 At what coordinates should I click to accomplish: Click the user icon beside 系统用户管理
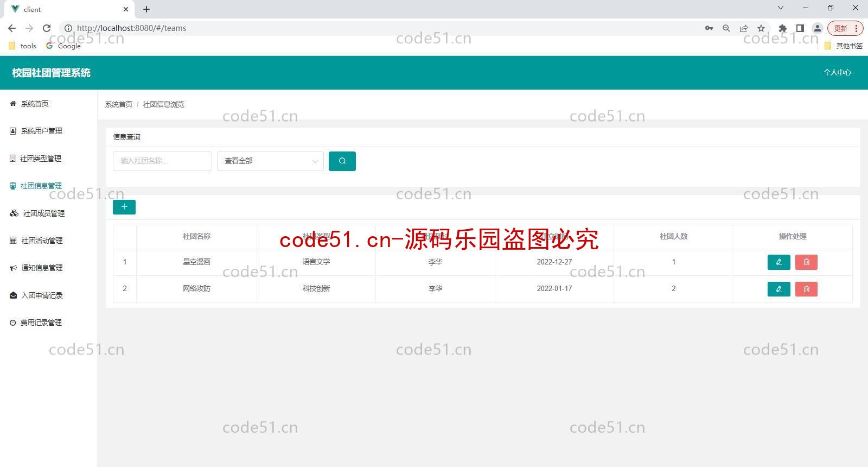(x=13, y=131)
